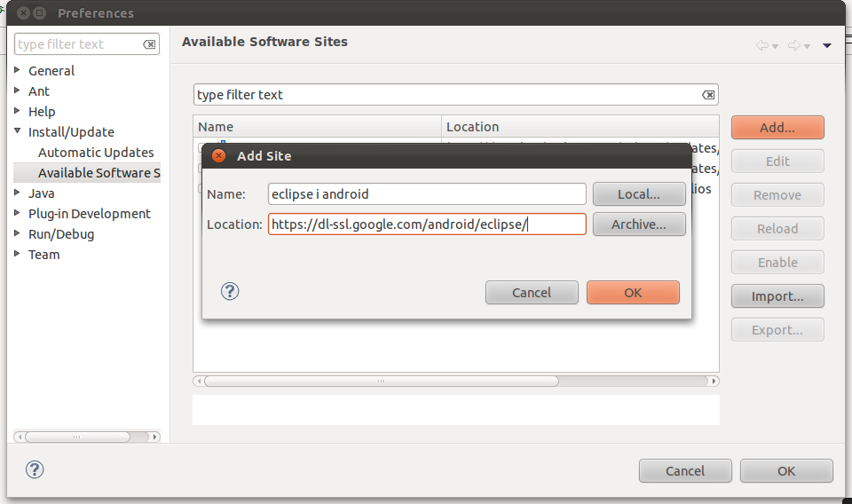This screenshot has height=504, width=852.
Task: Collapse the Install/Update tree node
Action: 18,131
